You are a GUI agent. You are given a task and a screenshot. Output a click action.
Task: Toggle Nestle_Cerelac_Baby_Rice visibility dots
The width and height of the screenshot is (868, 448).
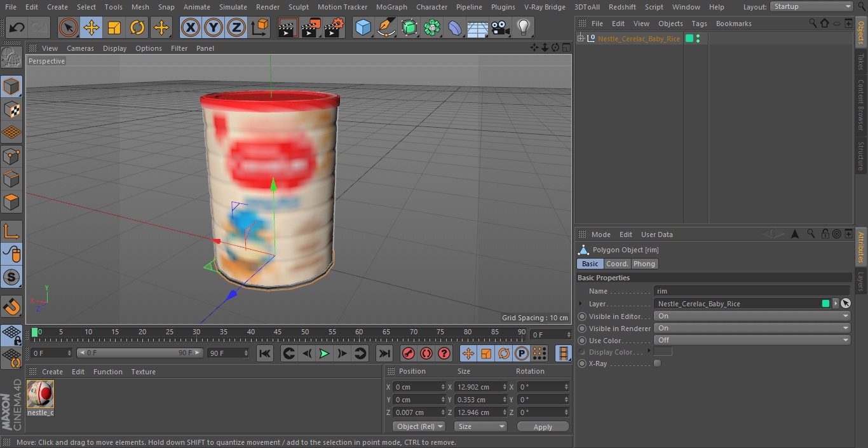pos(698,39)
